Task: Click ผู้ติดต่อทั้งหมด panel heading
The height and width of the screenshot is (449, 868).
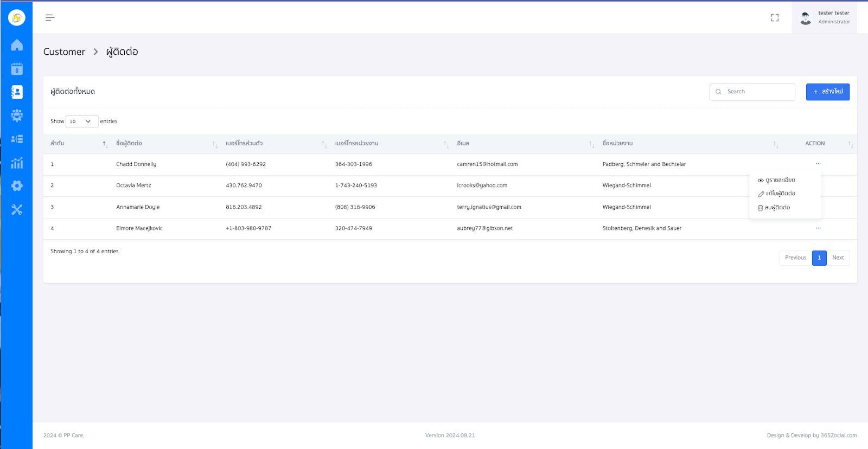Action: tap(73, 92)
